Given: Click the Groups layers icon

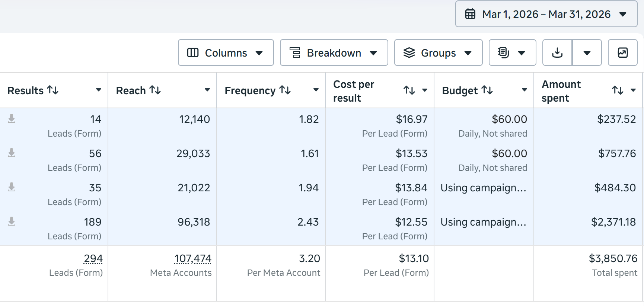Looking at the screenshot, I should pyautogui.click(x=409, y=53).
